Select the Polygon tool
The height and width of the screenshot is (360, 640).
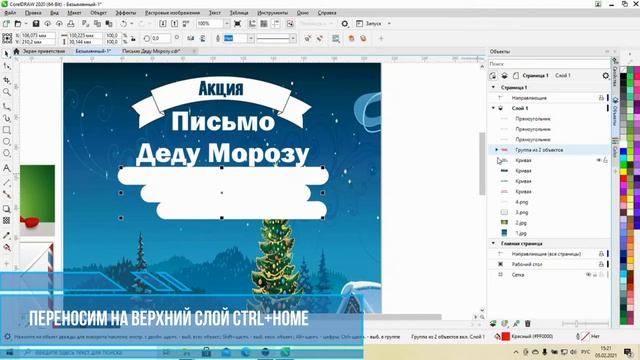click(7, 153)
